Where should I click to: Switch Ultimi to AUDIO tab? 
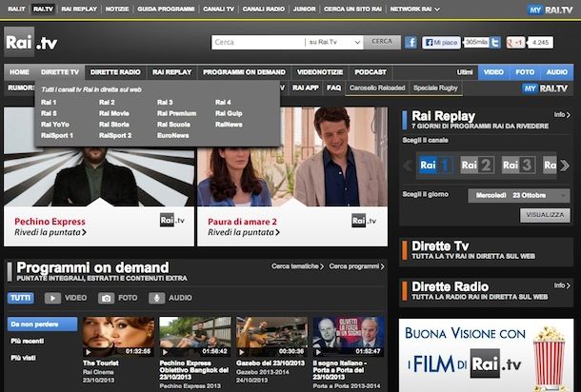pyautogui.click(x=557, y=72)
